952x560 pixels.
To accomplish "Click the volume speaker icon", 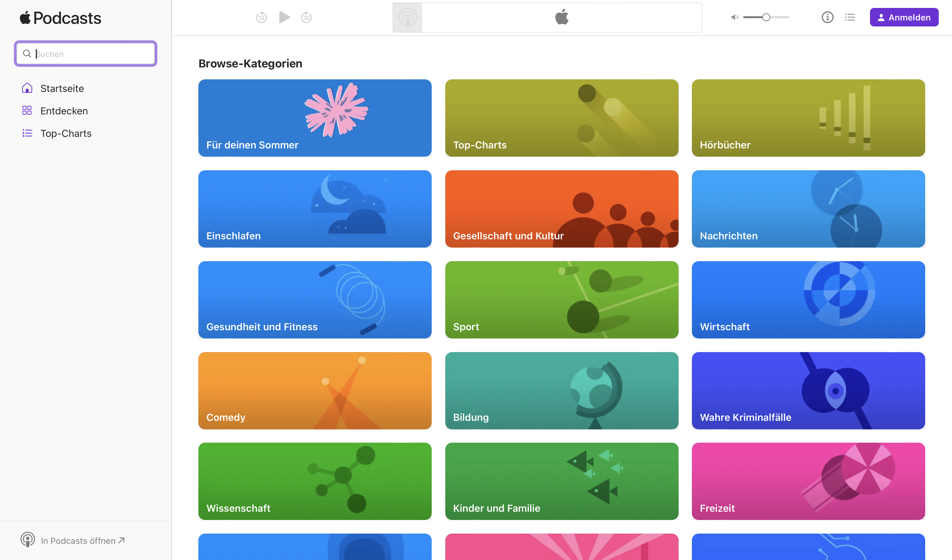I will [734, 18].
